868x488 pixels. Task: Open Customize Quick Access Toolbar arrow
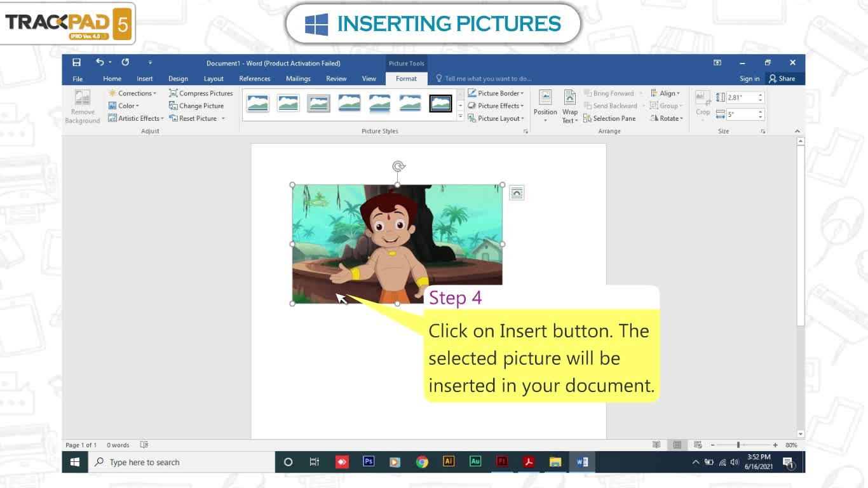coord(150,62)
